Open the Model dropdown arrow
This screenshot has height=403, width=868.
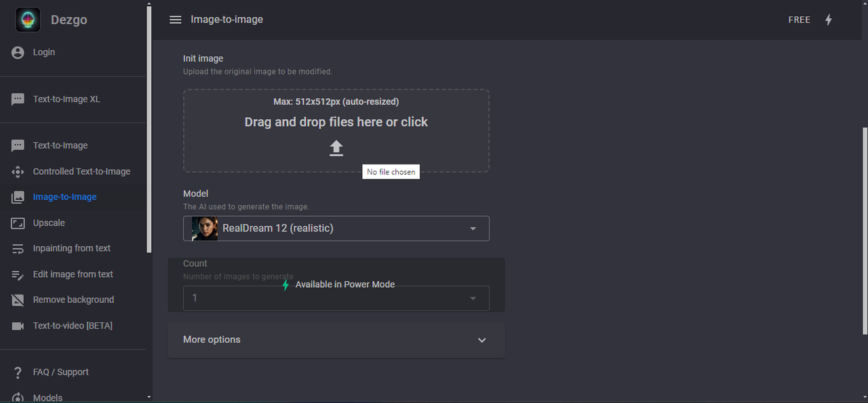pos(473,229)
